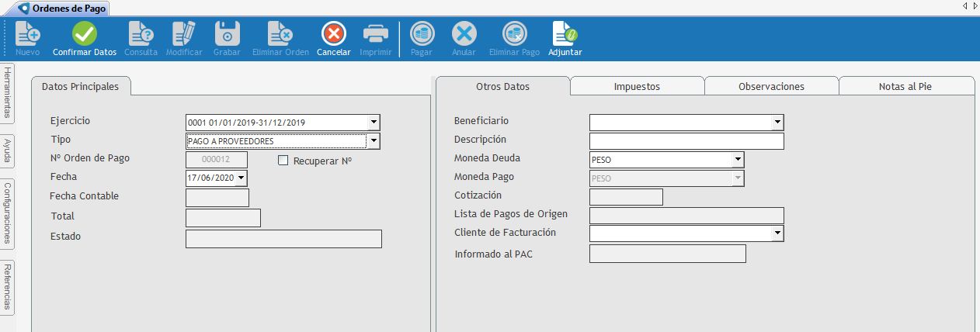
Task: Click the Consulta toolbar icon
Action: [x=141, y=34]
